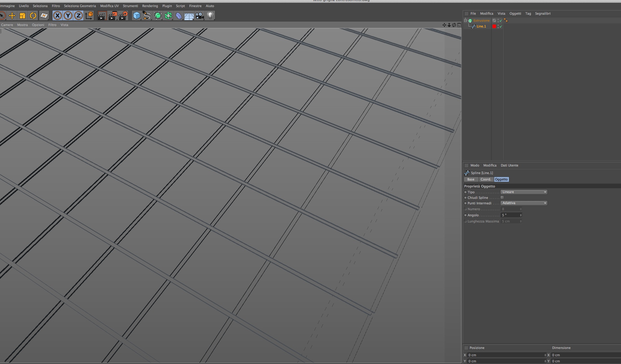Viewport: 621px width, 364px height.
Task: Add a Light object with the bulb icon
Action: point(210,15)
